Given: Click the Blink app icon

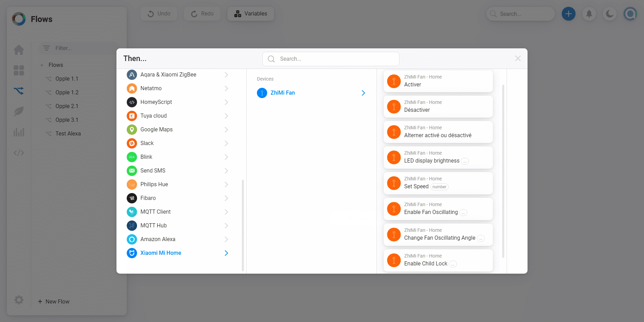Looking at the screenshot, I should tap(132, 157).
